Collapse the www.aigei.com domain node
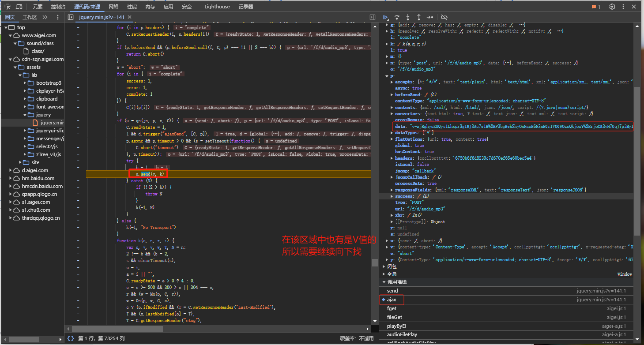The image size is (644, 345). point(11,35)
